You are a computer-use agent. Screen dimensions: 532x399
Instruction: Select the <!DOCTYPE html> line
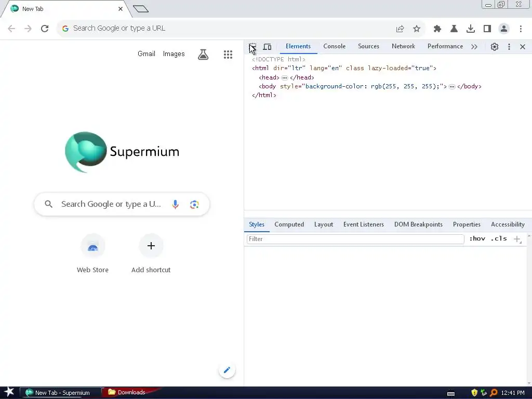tap(278, 59)
